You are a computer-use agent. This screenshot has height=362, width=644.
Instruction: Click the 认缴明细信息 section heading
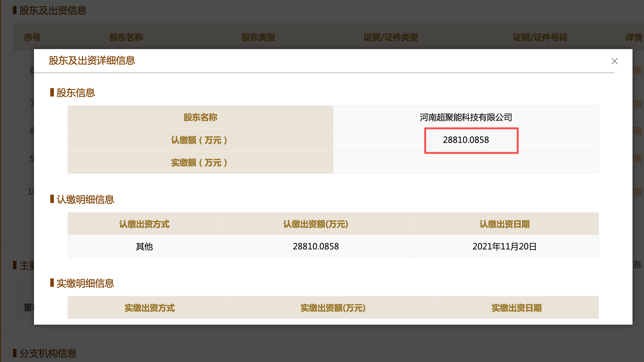[x=85, y=199]
